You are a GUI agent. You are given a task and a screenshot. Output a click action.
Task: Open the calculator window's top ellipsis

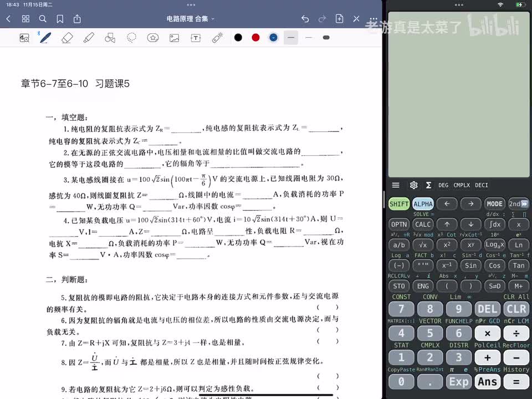point(459,5)
